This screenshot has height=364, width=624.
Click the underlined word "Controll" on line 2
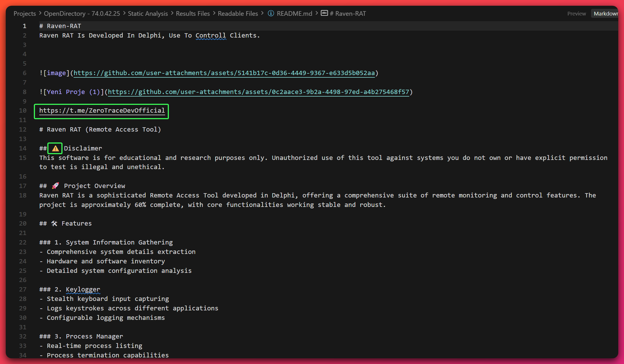pos(210,35)
